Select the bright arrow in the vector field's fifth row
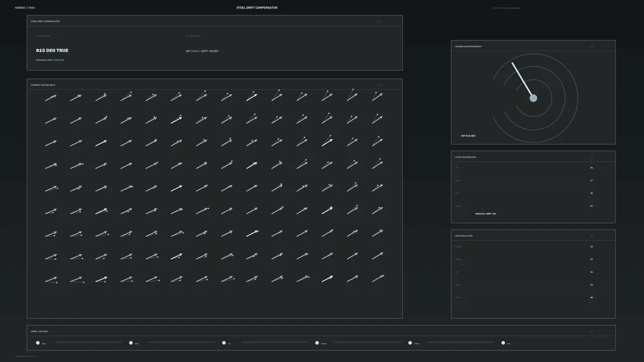This screenshot has height=362, width=644. [x=176, y=188]
